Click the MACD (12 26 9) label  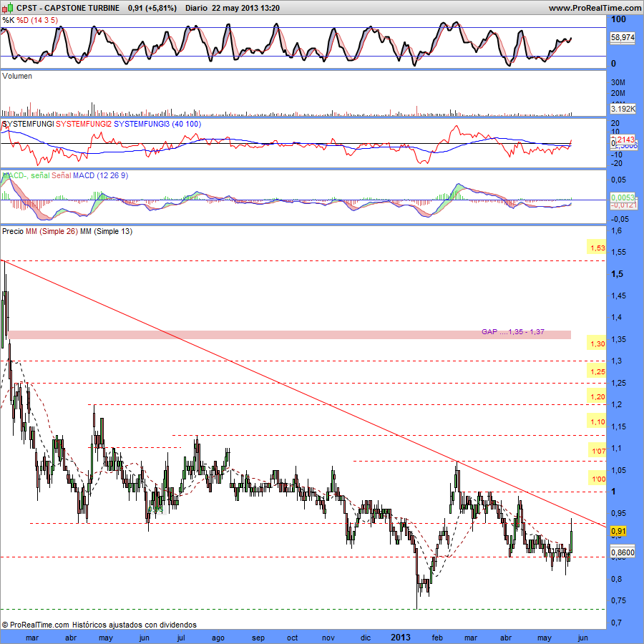click(101, 176)
